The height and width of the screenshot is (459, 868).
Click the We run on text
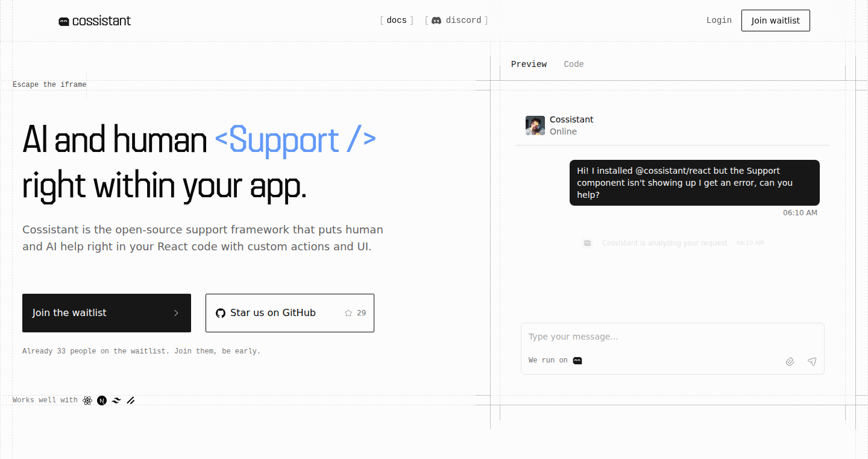tap(548, 360)
